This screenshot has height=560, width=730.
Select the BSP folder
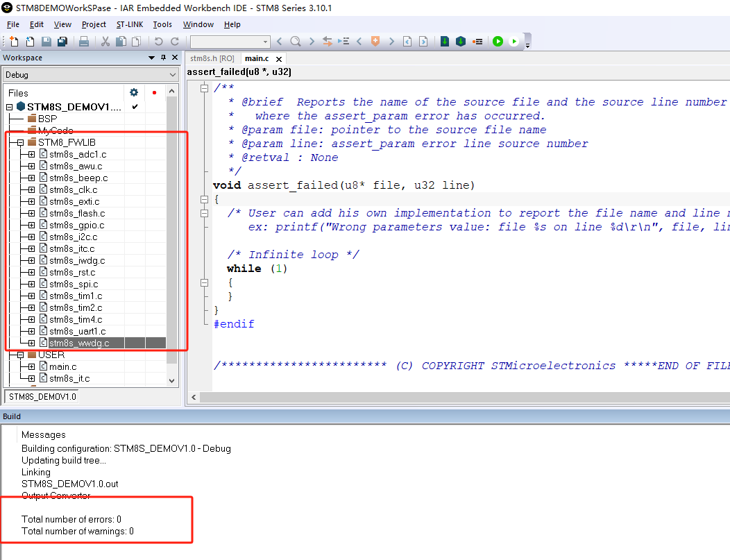click(47, 119)
